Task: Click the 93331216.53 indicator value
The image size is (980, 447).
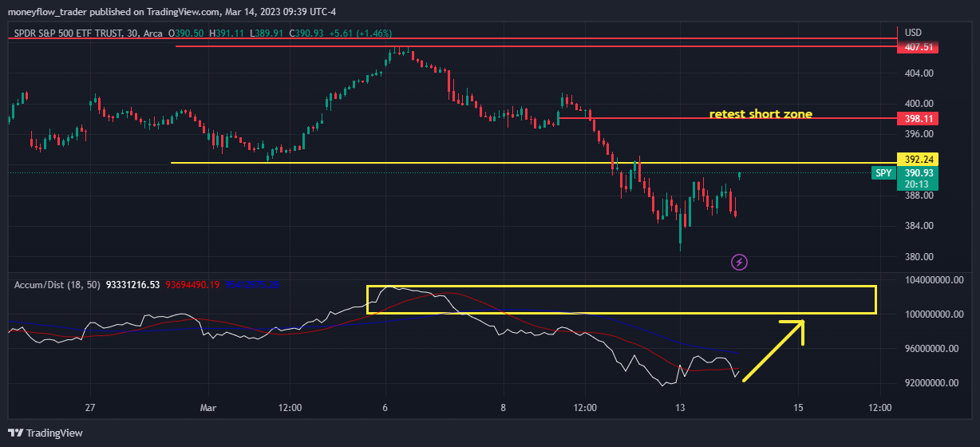Action: pyautogui.click(x=133, y=284)
